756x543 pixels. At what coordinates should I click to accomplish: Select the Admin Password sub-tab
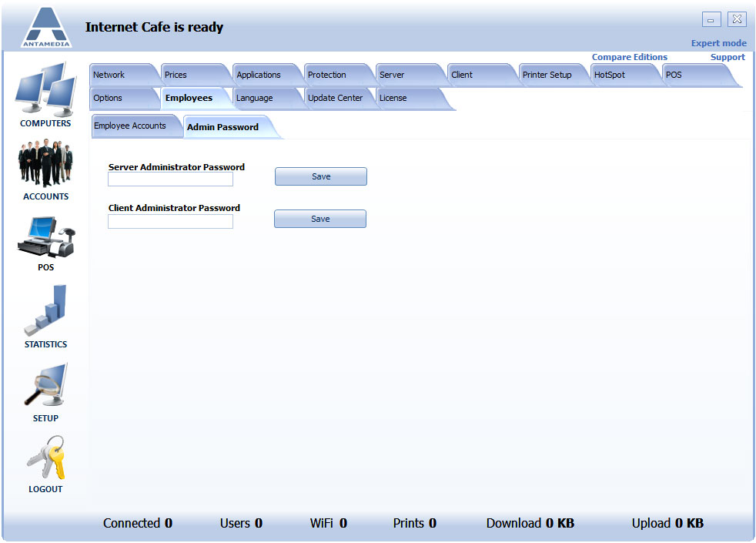click(230, 127)
